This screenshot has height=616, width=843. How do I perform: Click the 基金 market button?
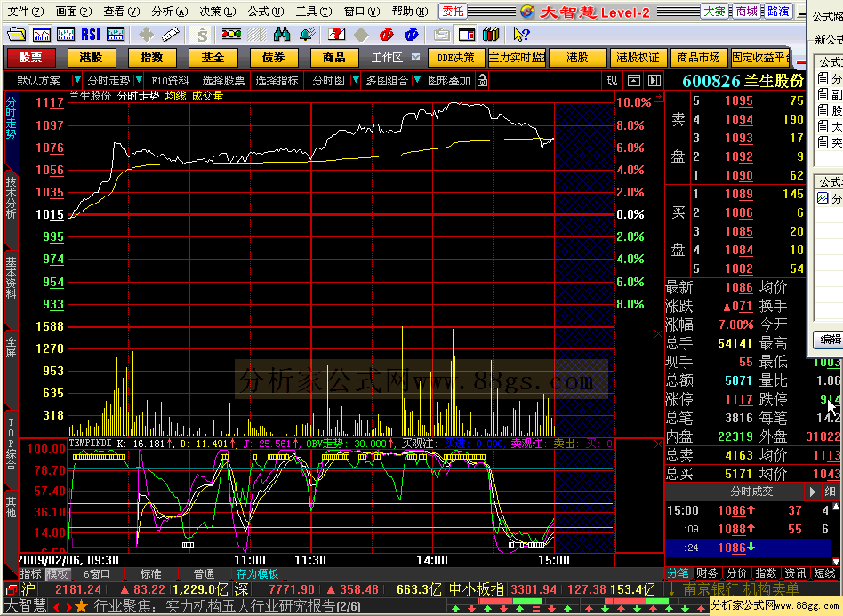(x=213, y=58)
